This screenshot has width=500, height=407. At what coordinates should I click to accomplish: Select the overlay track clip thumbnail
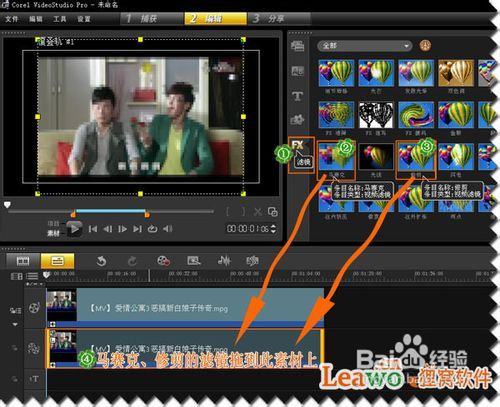62,346
